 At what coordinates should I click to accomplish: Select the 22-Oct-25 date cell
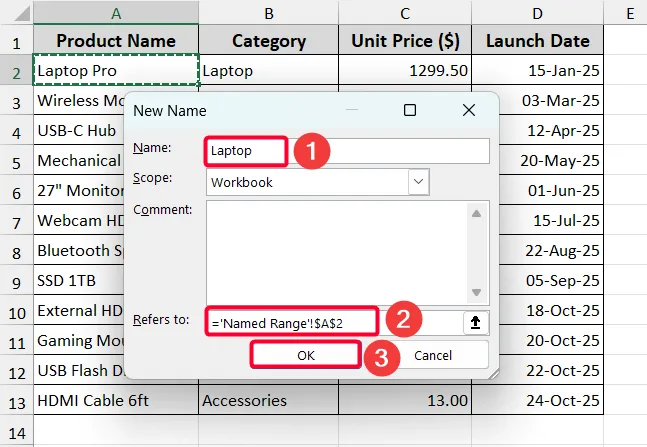coord(551,370)
